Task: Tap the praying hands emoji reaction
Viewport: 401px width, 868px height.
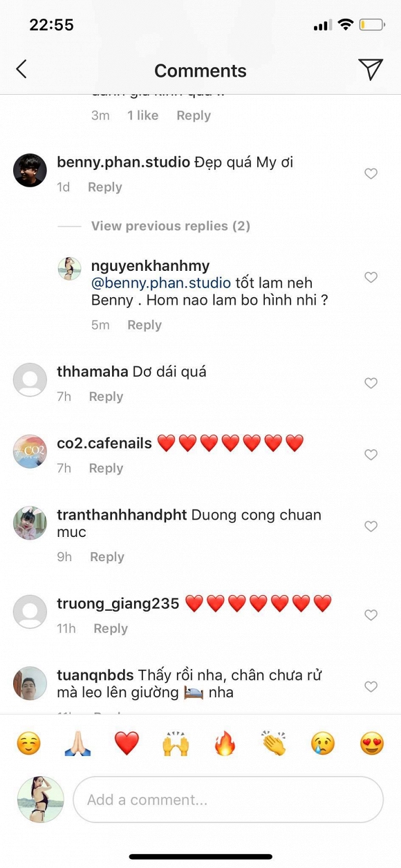Action: [77, 741]
